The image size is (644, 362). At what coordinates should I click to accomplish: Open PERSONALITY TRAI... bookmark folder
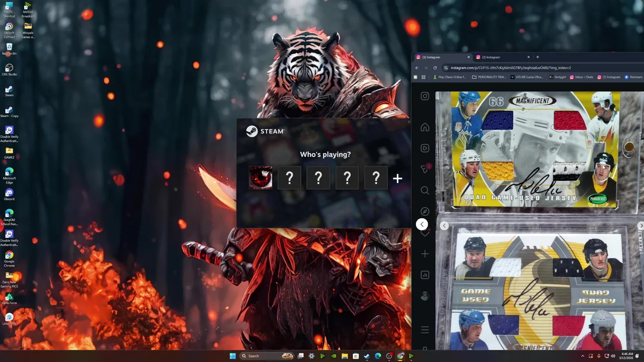[x=489, y=77]
